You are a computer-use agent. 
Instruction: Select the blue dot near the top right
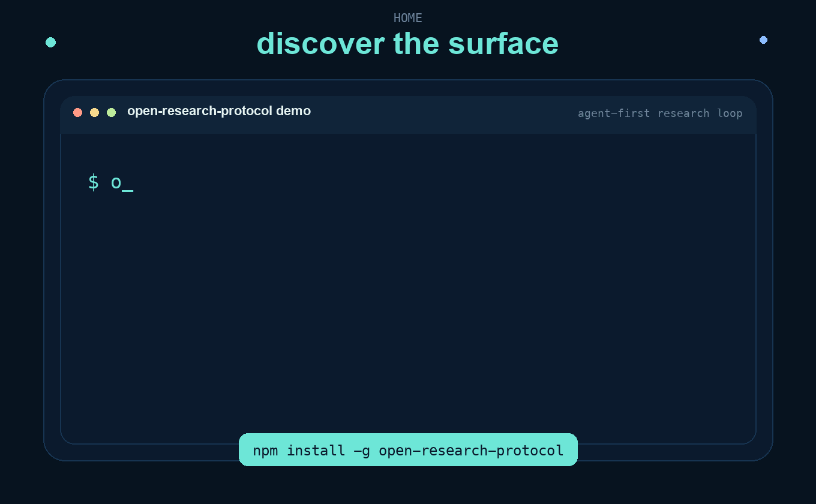pyautogui.click(x=763, y=40)
